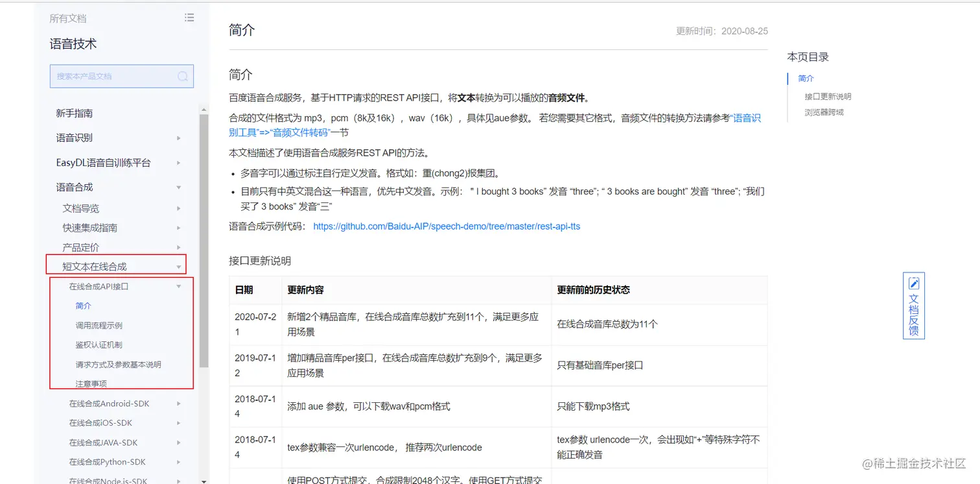Open 注意事项 in the sidebar
This screenshot has width=980, height=484.
[x=91, y=384]
